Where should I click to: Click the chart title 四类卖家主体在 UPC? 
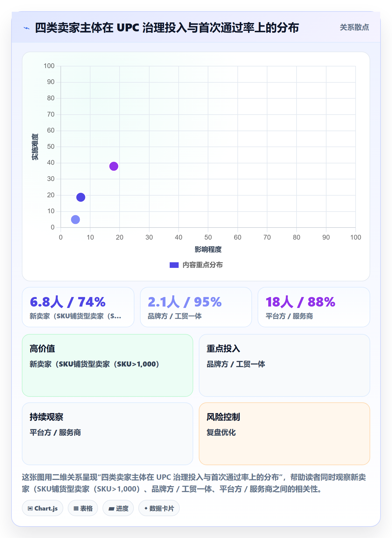pyautogui.click(x=167, y=28)
